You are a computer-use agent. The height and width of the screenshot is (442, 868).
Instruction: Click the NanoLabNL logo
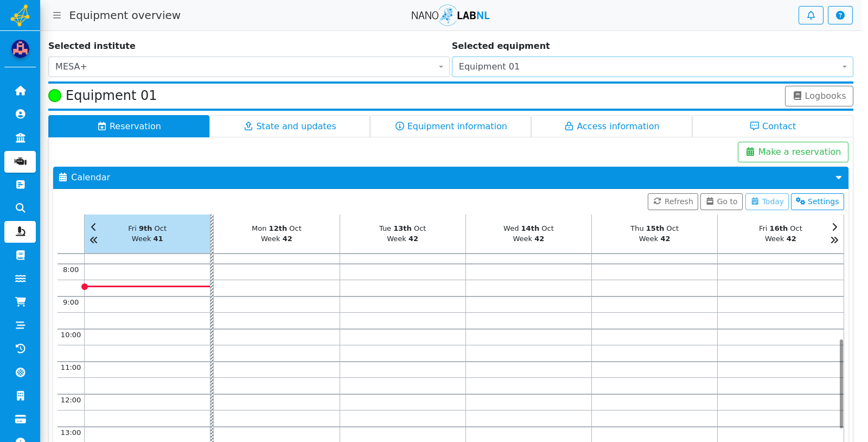tap(450, 15)
